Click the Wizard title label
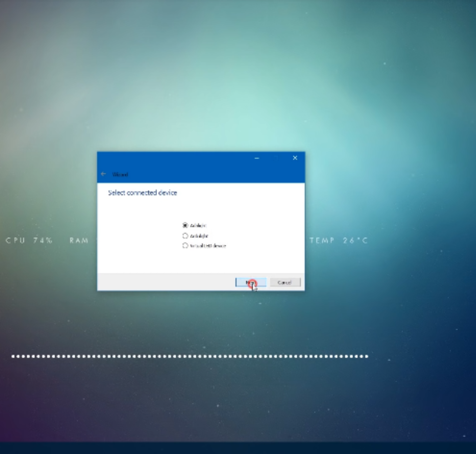476x454 pixels. 120,174
